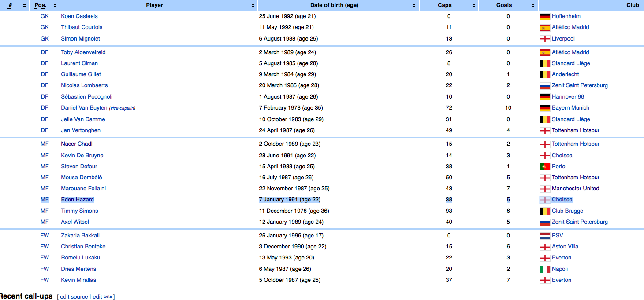The image size is (644, 300).
Task: Open Koen Casteels player page
Action: pos(79,16)
